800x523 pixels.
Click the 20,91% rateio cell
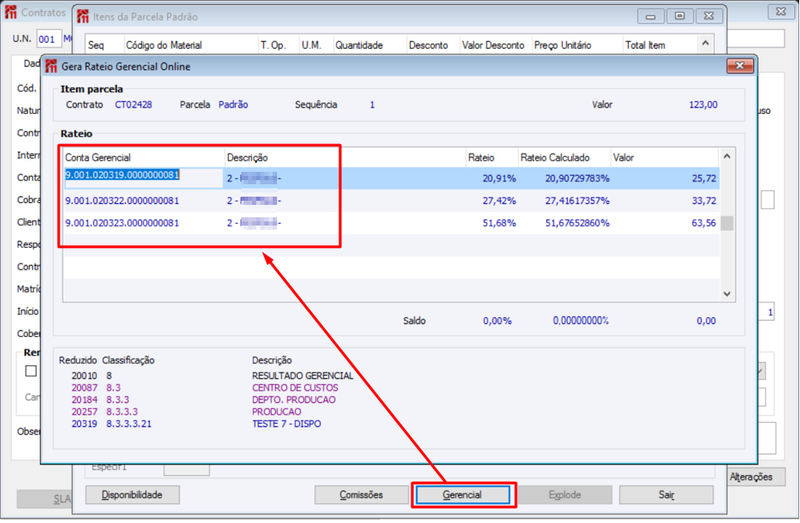click(x=499, y=179)
